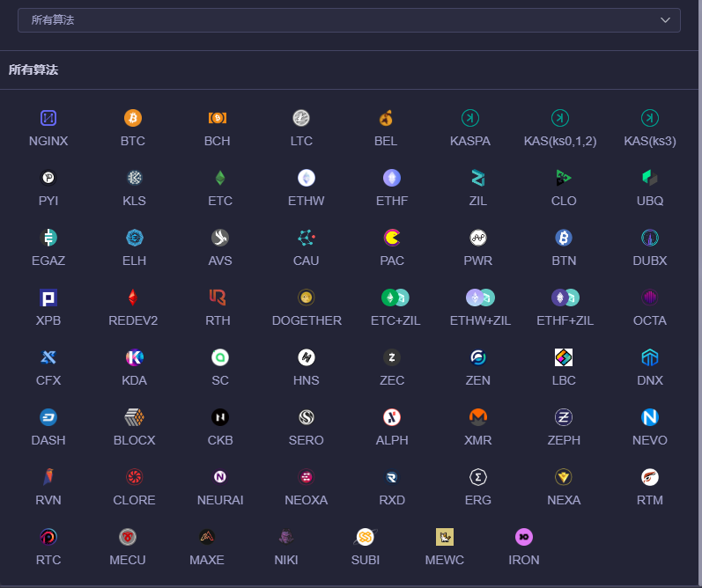The image size is (702, 588).
Task: Select the NGINX coin icon
Action: coord(48,118)
